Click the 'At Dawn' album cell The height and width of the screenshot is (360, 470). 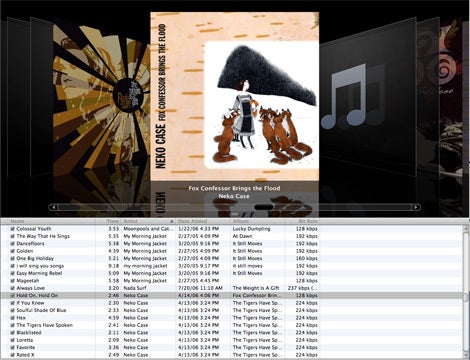pos(242,236)
